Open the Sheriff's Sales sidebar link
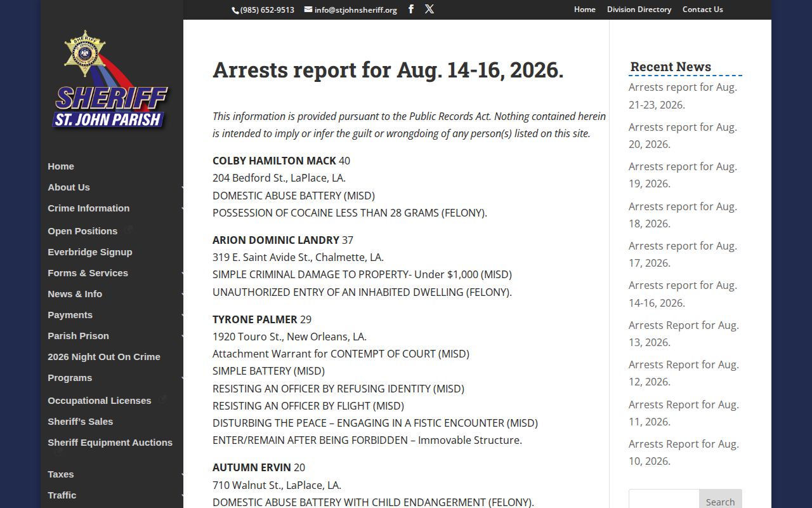The height and width of the screenshot is (508, 812). pos(80,422)
